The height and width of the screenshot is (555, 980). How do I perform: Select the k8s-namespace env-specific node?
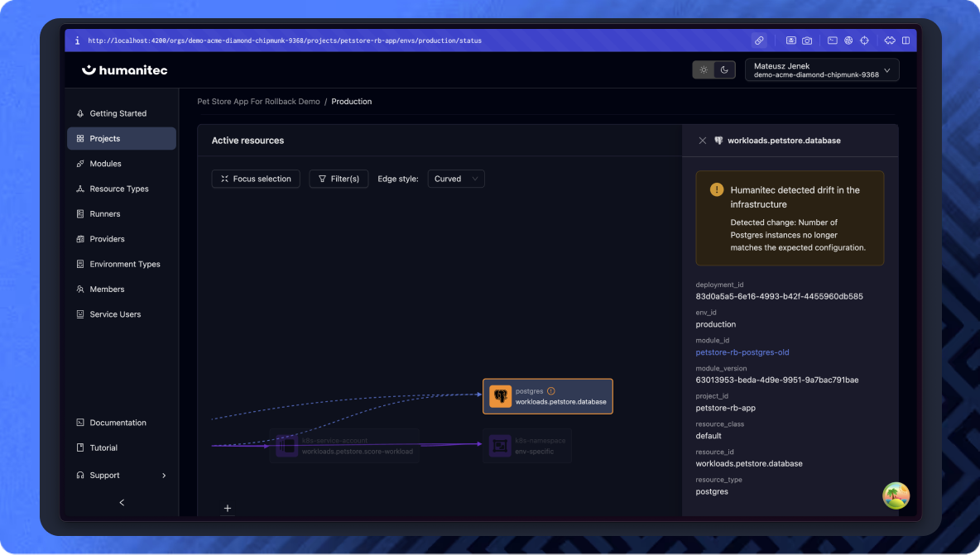(x=527, y=446)
